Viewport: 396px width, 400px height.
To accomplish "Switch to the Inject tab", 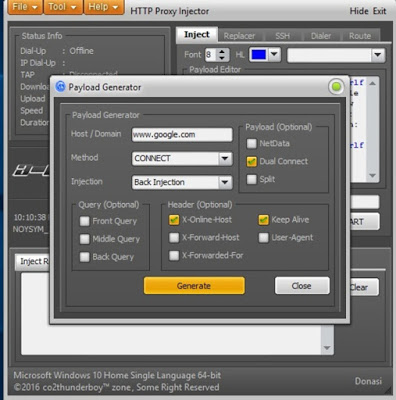I will (197, 34).
